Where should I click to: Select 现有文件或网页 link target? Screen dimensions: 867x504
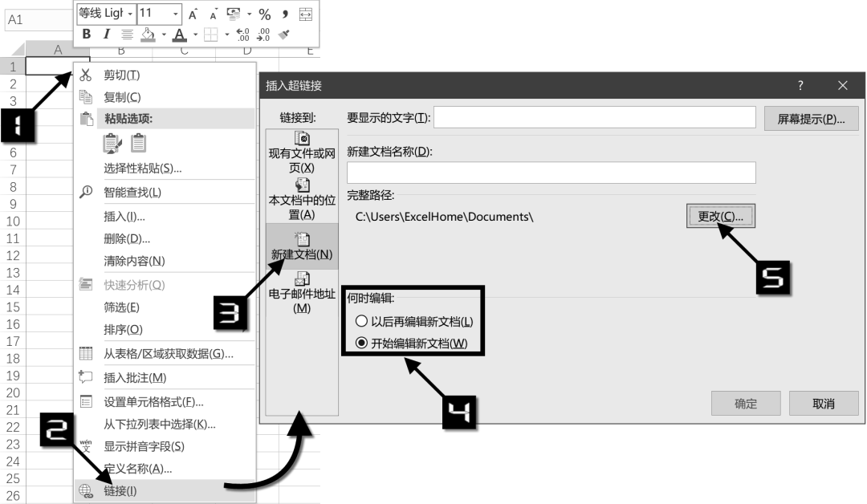click(302, 152)
